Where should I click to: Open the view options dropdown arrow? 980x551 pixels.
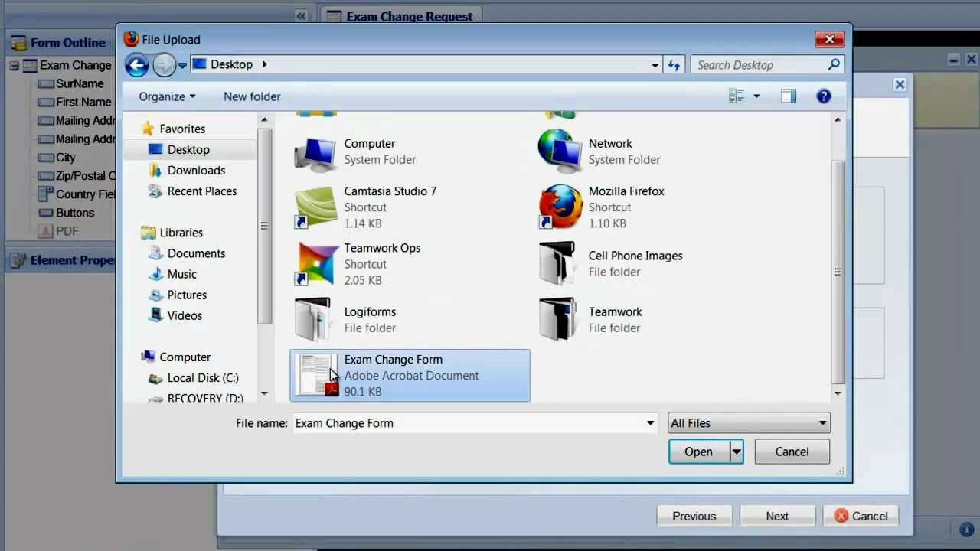click(756, 96)
